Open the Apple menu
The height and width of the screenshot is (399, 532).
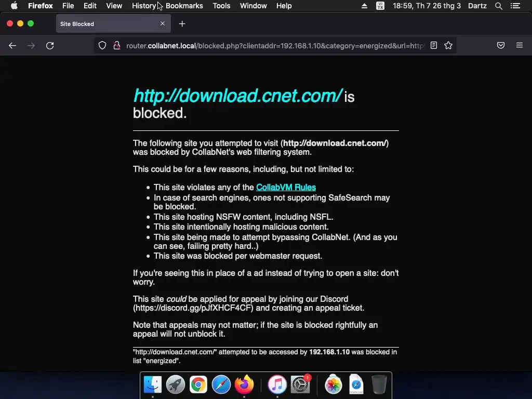[x=14, y=6]
